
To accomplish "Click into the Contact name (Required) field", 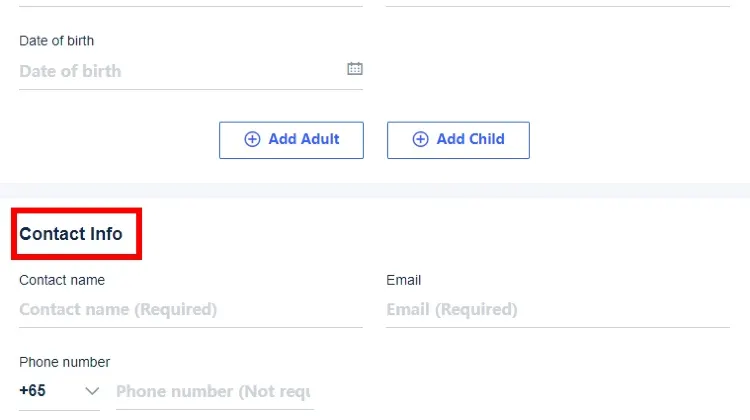I will pyautogui.click(x=191, y=309).
